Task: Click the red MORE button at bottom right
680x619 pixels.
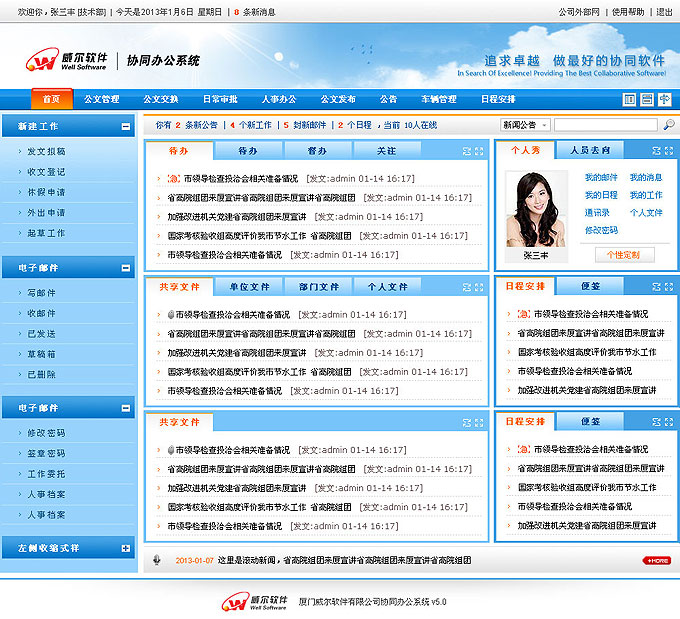Action: point(656,561)
